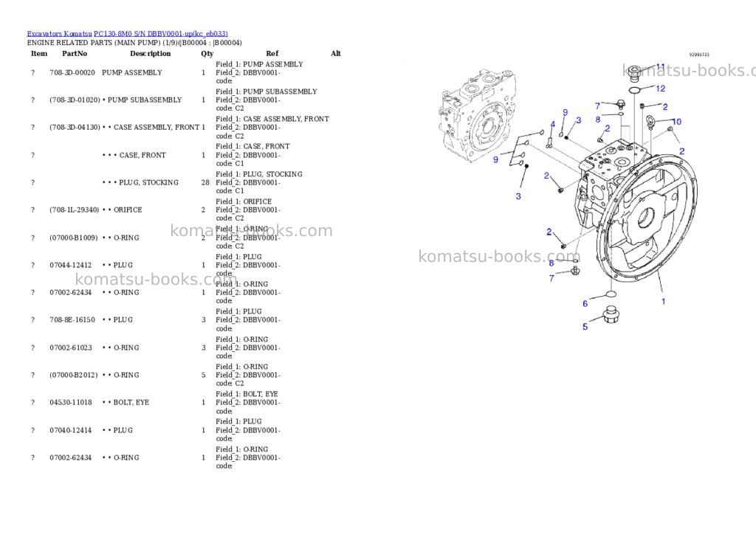Click callout number 10 in the diagram
Image resolution: width=756 pixels, height=535 pixels.
coord(676,122)
